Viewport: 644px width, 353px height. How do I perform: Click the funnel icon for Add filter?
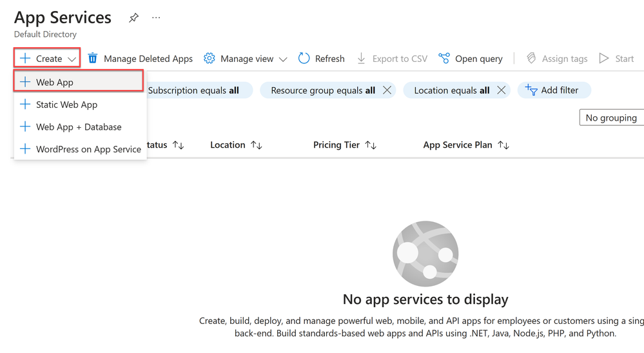click(x=531, y=90)
